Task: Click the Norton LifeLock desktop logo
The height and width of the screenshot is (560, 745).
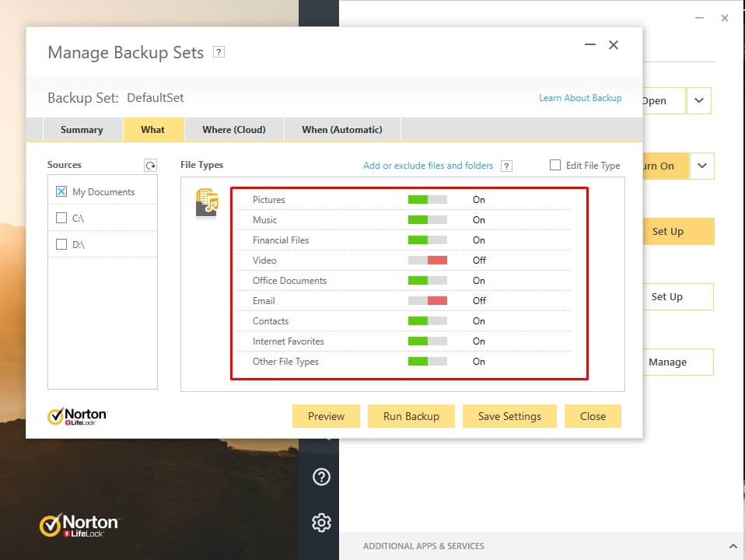Action: tap(79, 523)
